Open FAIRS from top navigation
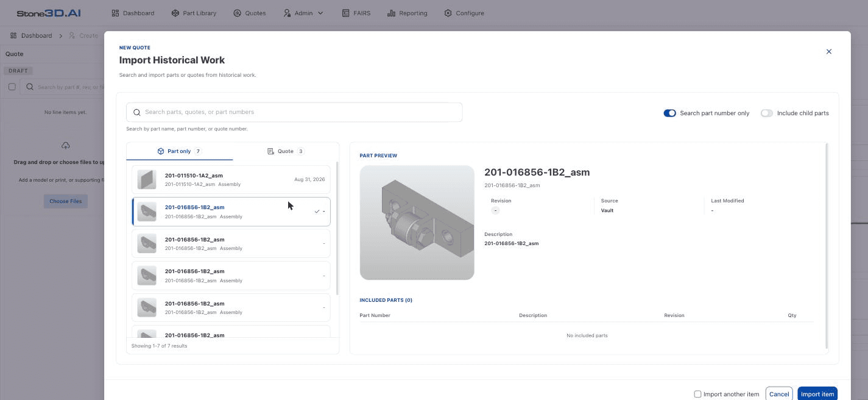The width and height of the screenshot is (868, 400). coord(356,13)
